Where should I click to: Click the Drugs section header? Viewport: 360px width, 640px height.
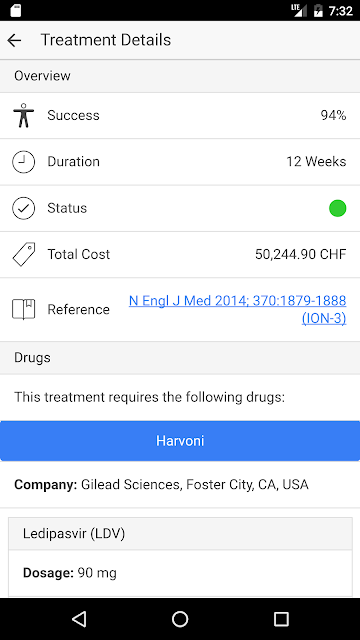point(180,358)
